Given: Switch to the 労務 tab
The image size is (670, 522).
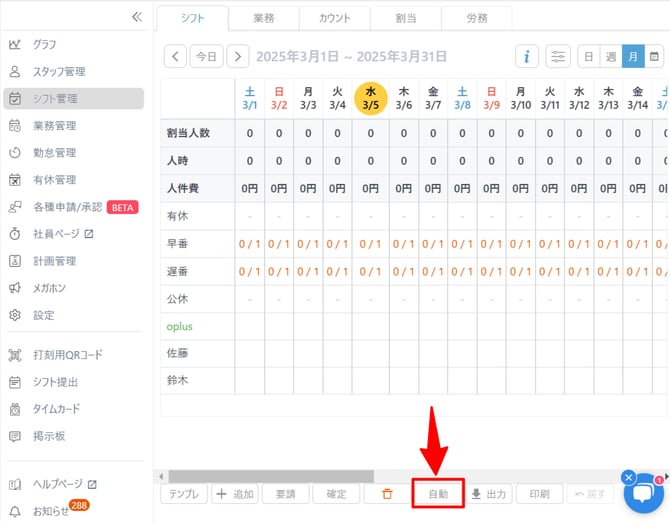Looking at the screenshot, I should [477, 18].
